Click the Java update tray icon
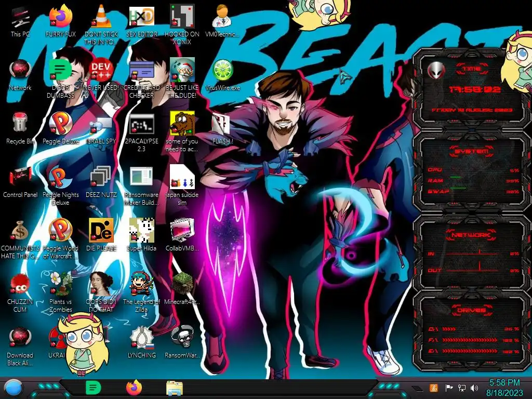The image size is (532, 399). [x=434, y=388]
